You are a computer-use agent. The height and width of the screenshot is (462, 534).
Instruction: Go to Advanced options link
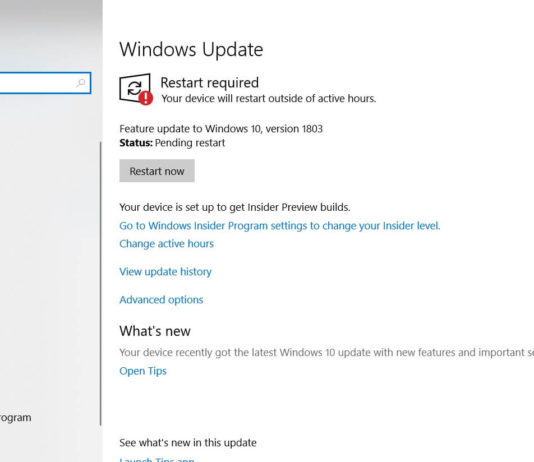161,300
